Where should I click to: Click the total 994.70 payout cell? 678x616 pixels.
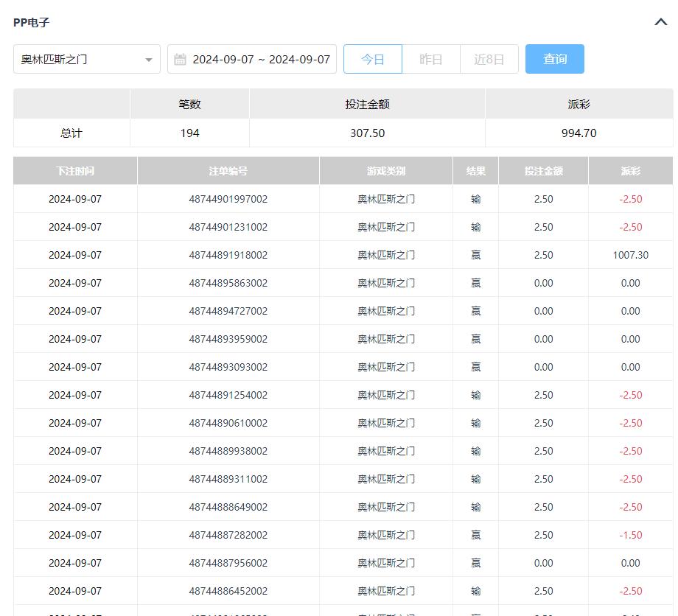579,133
